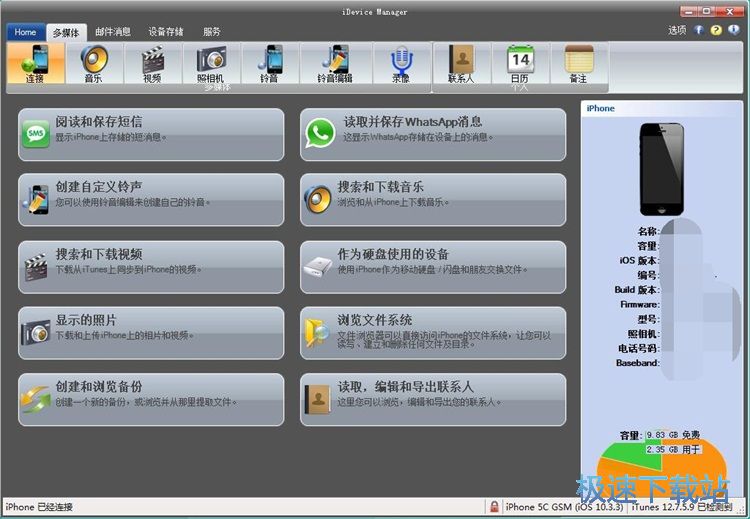This screenshot has width=750, height=519.
Task: Click 'iPhone 已经连接' status text
Action: pos(39,507)
